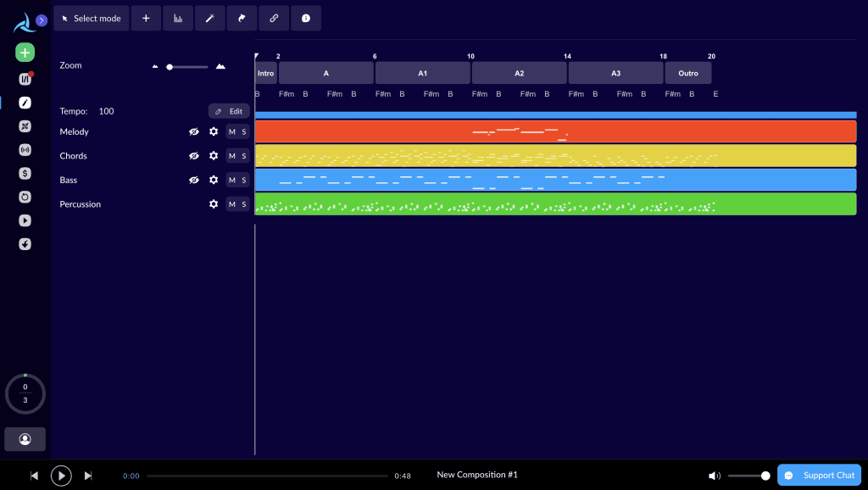
Task: Open the user account menu
Action: pos(25,439)
